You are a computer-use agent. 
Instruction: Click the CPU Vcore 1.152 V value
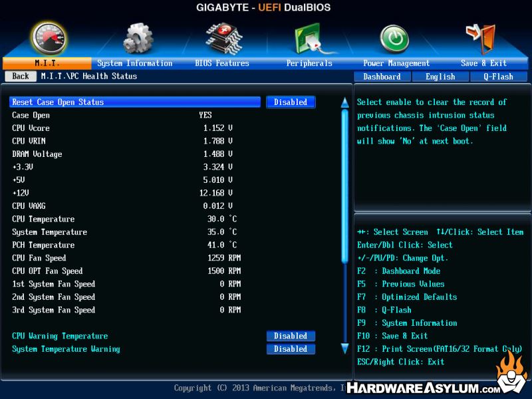(218, 128)
